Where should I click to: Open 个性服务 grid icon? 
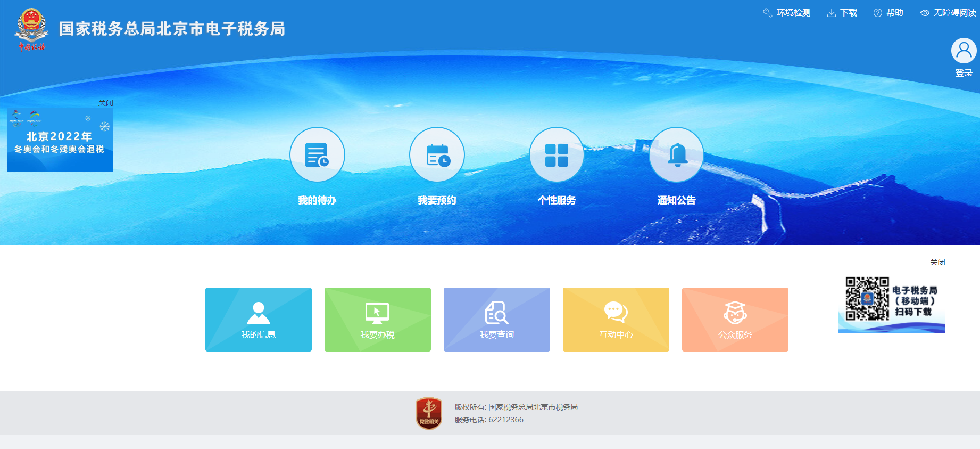[x=557, y=155]
